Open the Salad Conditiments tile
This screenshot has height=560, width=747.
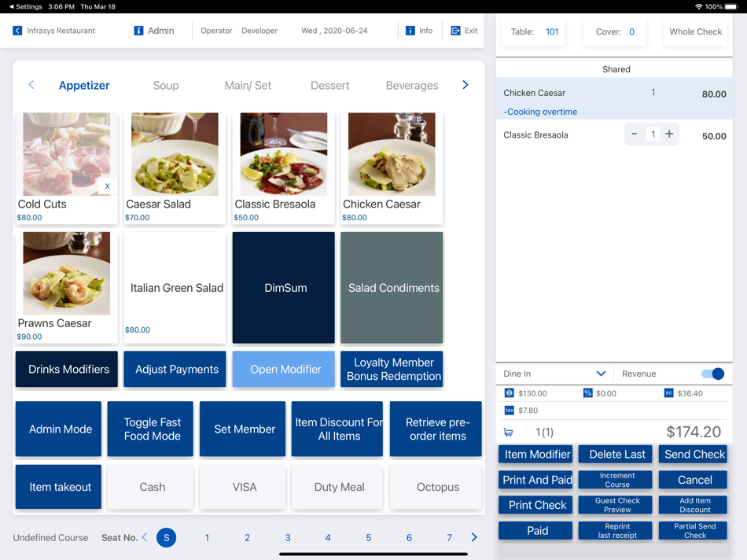click(x=392, y=287)
